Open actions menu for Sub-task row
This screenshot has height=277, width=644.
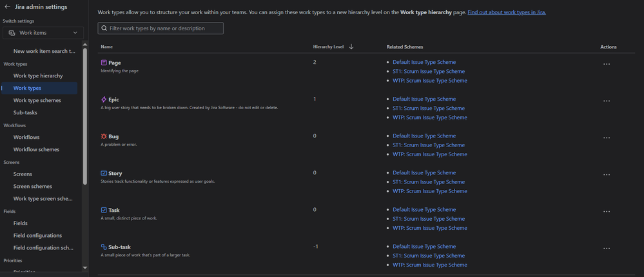606,248
